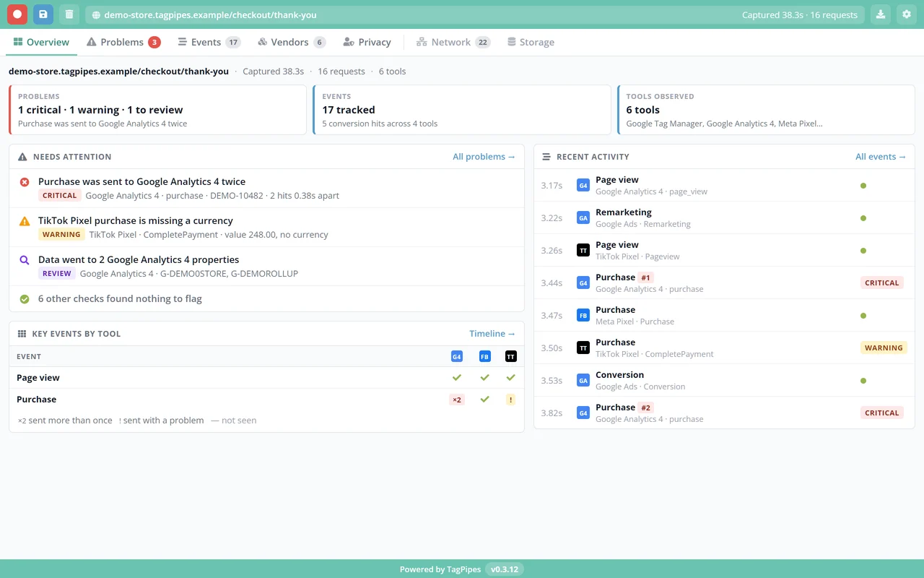Click the red critical icon beside duplicate purchase problem

click(25, 182)
